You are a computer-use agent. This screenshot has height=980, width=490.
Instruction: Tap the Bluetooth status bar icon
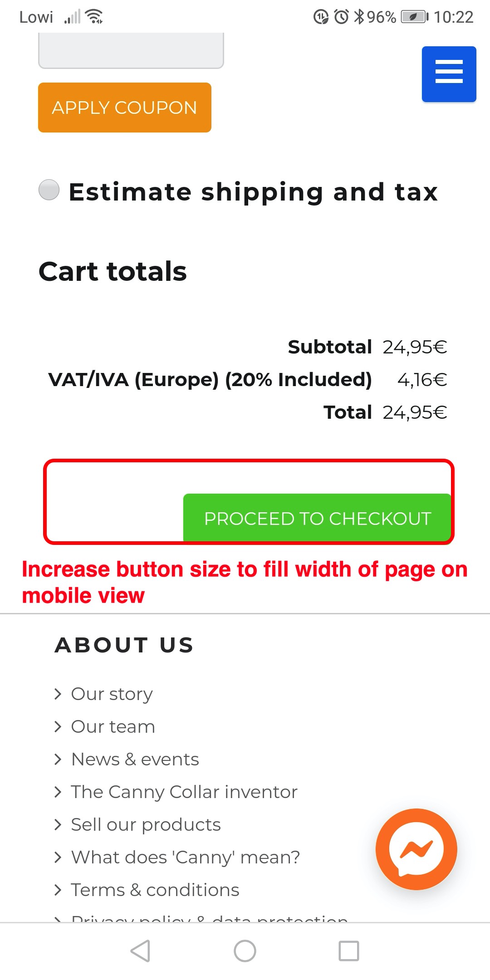pyautogui.click(x=359, y=17)
